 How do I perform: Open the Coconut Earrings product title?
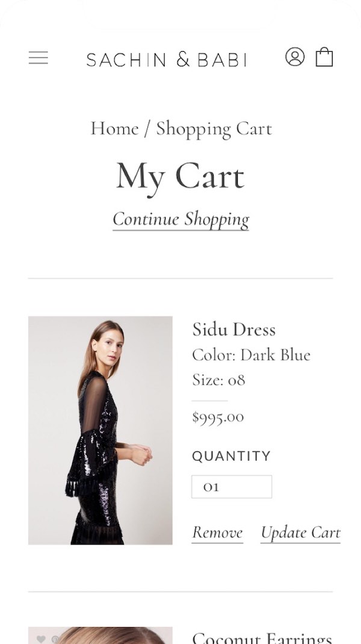[x=262, y=638]
